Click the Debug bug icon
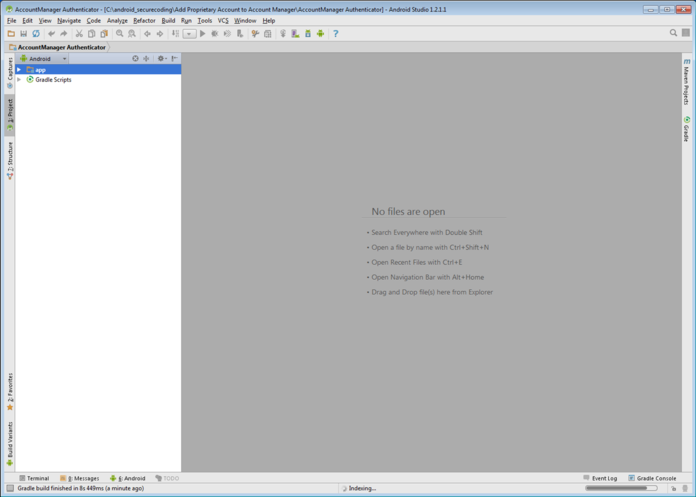 pos(215,34)
